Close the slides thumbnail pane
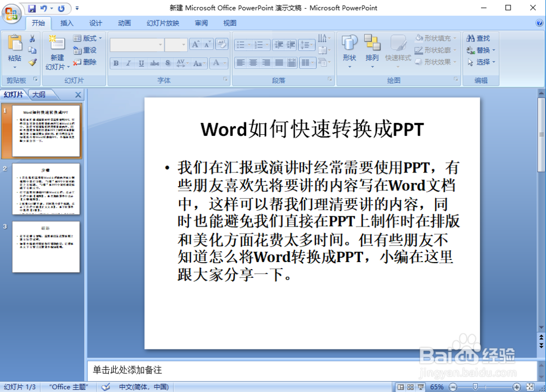Screen dimensions: 546x392 (78, 94)
